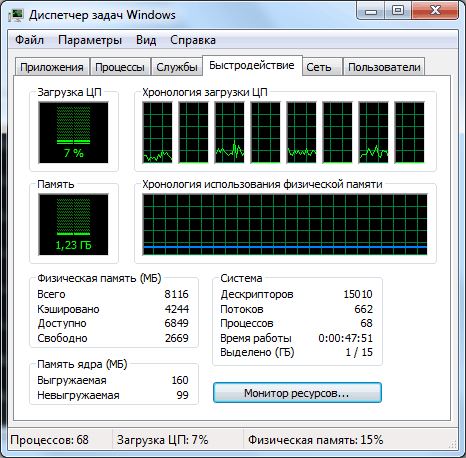This screenshot has height=458, width=466.
Task: Click the physical memory usage history graph
Action: [285, 224]
